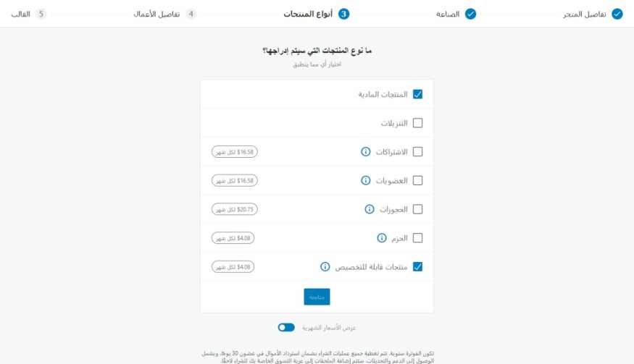Toggle عرض الأسعار الشهرية switch
Image resolution: width=634 pixels, height=364 pixels.
click(x=286, y=327)
